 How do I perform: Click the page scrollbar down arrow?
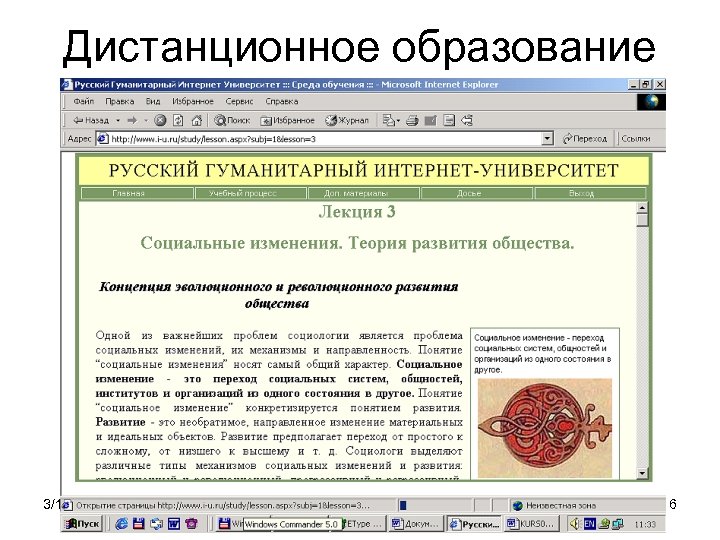tap(642, 473)
